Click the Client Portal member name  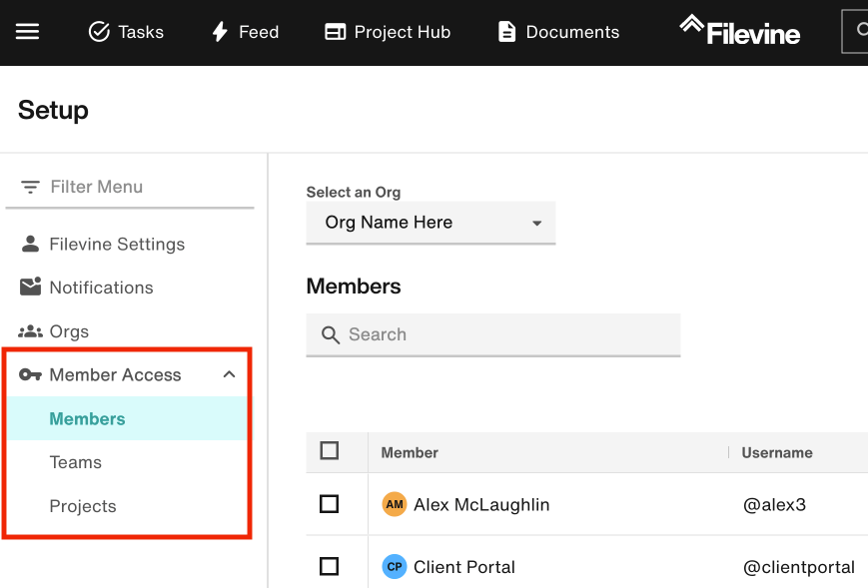pos(463,567)
